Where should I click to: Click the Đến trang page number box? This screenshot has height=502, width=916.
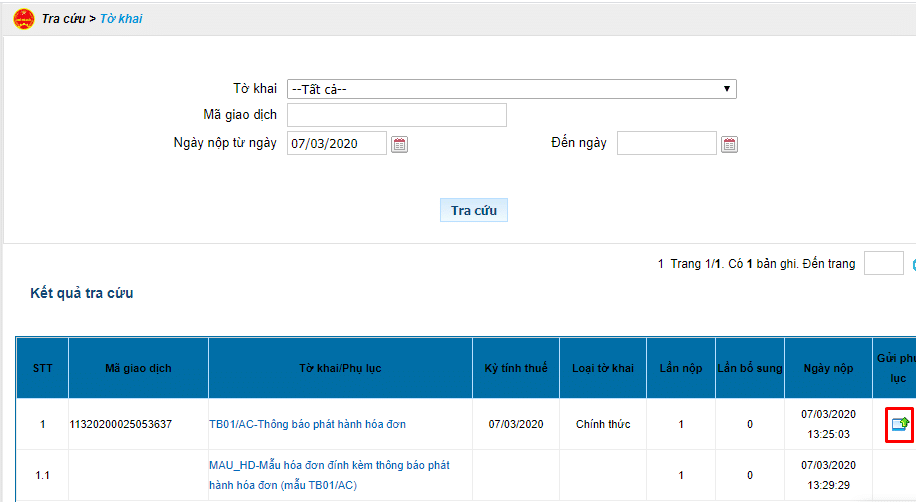click(x=883, y=264)
